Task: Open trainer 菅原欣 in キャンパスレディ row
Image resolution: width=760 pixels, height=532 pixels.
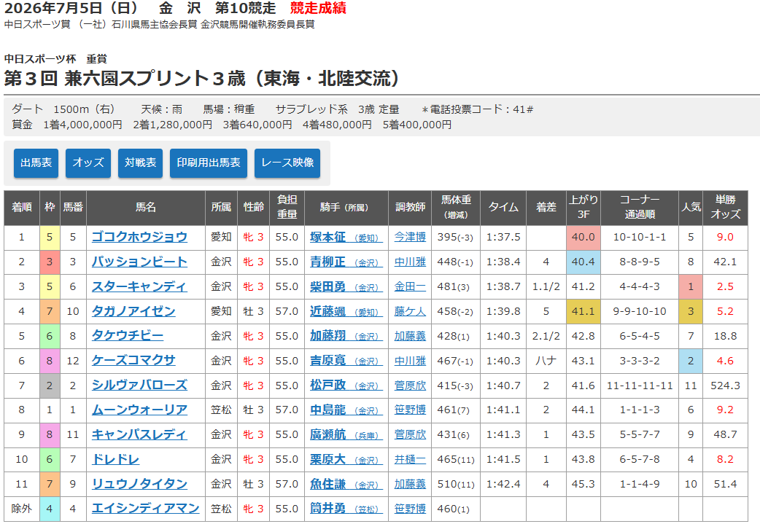Action: [410, 434]
